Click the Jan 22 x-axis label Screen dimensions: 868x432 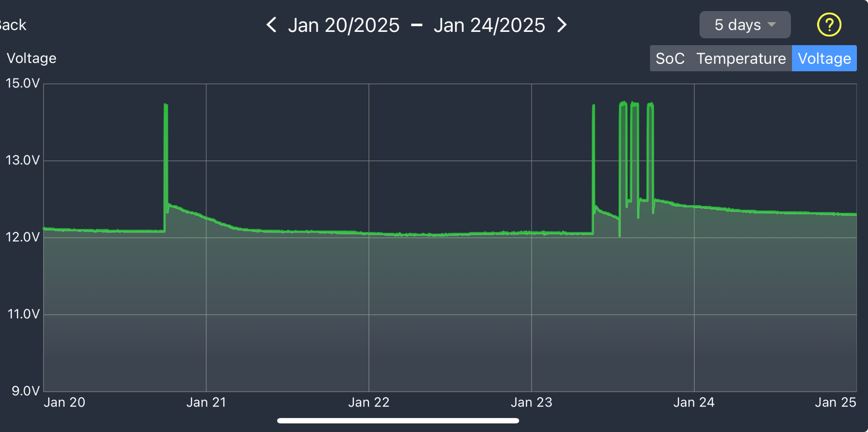click(x=369, y=402)
